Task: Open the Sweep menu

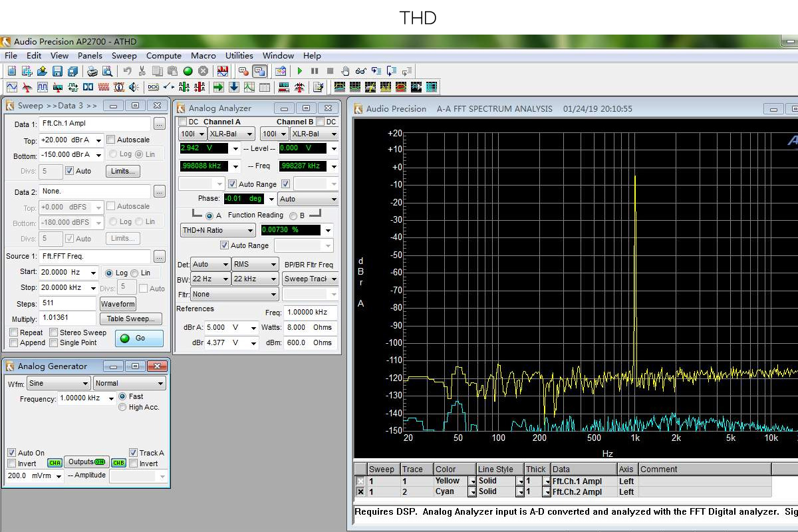Action: [124, 56]
